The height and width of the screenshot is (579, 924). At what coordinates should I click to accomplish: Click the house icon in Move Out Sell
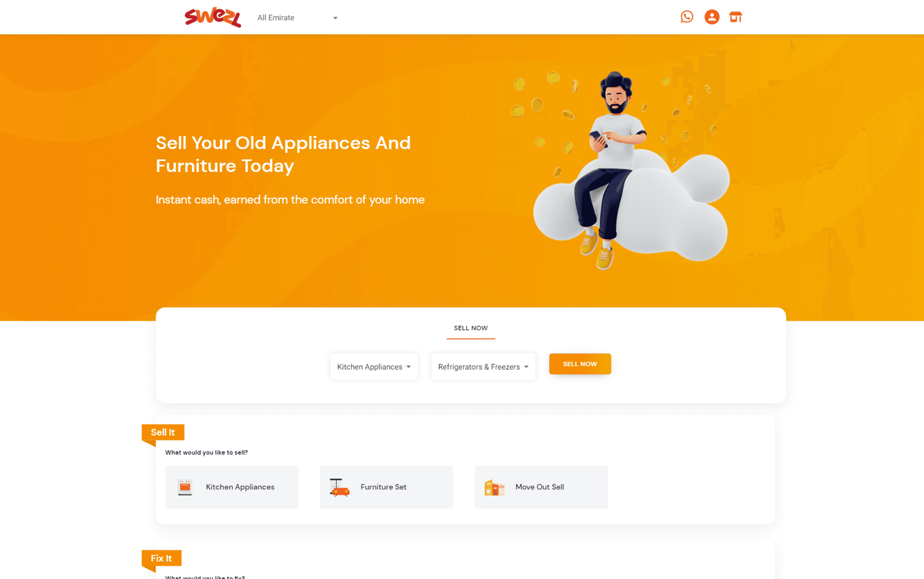pyautogui.click(x=494, y=487)
